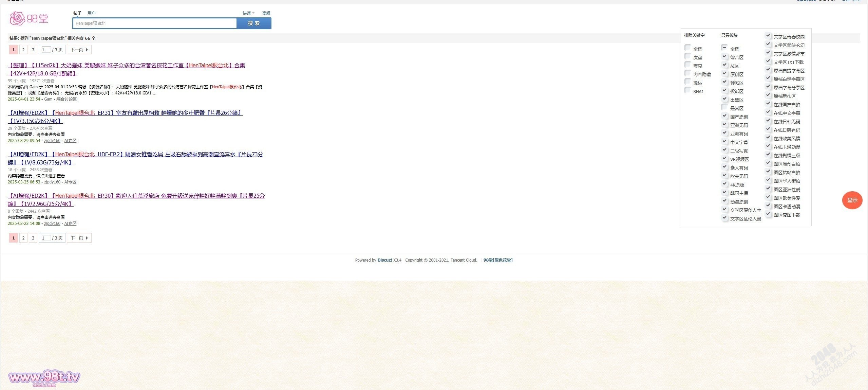
Task: Uncheck the 原档字幕分享区 checkbox
Action: tap(768, 86)
